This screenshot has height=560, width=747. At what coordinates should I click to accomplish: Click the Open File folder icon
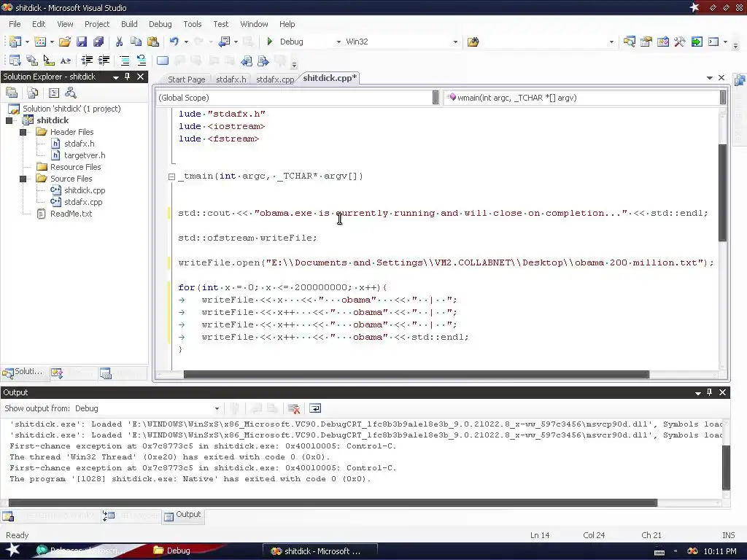click(65, 42)
